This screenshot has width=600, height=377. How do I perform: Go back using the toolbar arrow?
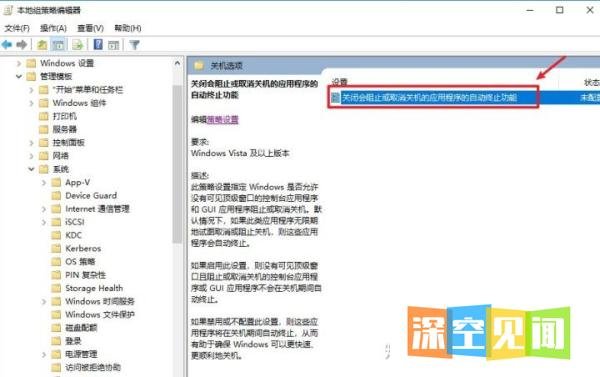(x=7, y=45)
